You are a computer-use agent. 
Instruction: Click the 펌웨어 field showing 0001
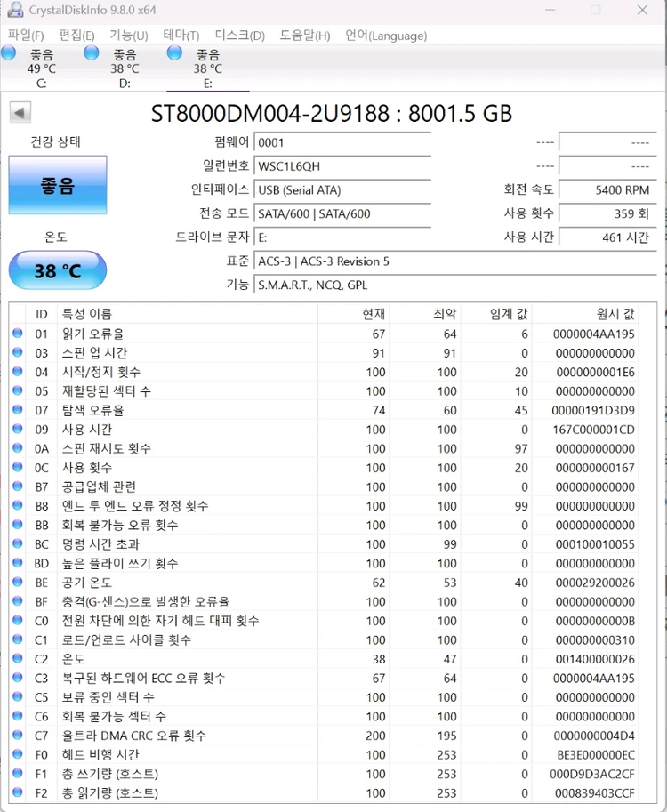342,142
